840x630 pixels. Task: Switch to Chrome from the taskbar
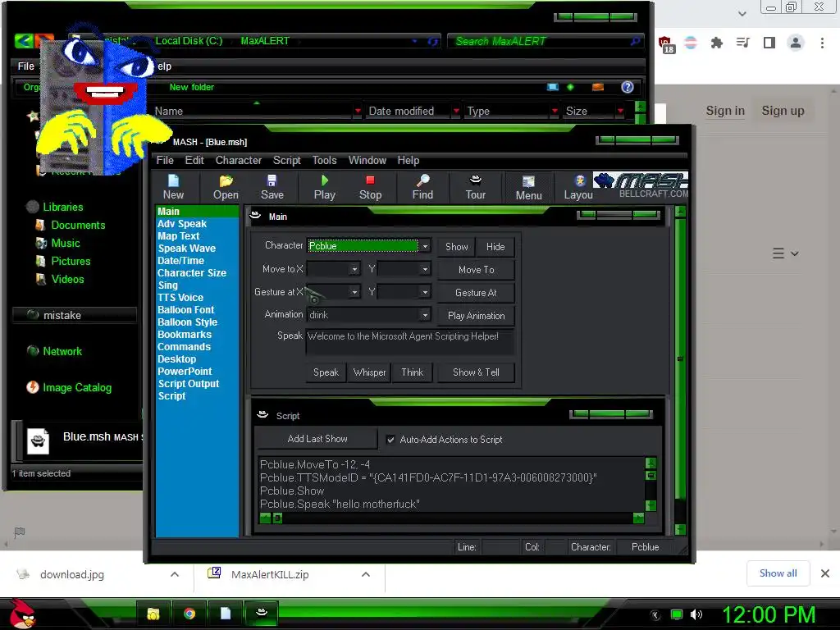(x=189, y=614)
